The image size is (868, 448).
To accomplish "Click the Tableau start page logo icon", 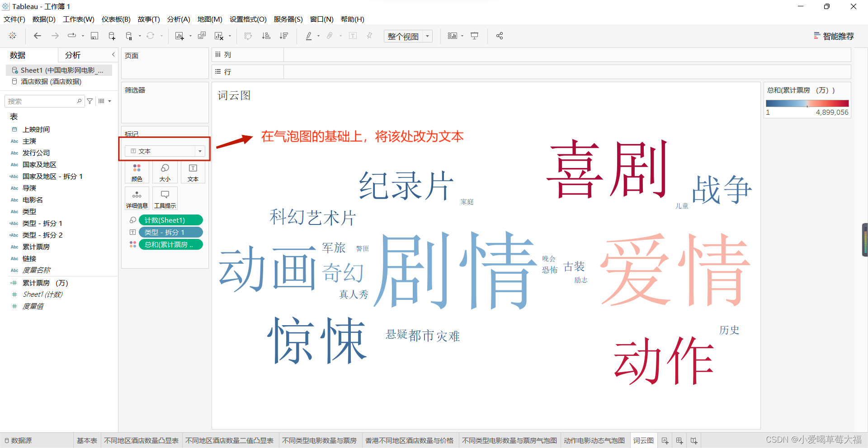I will coord(13,36).
